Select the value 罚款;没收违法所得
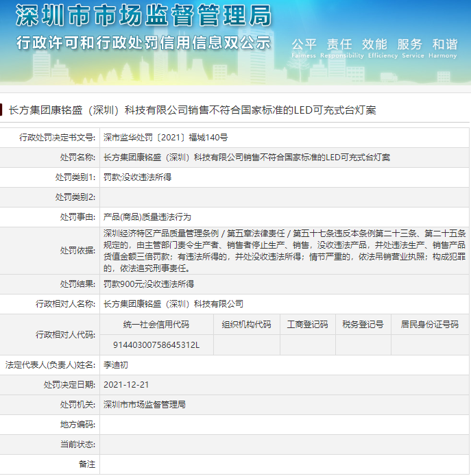 click(137, 177)
